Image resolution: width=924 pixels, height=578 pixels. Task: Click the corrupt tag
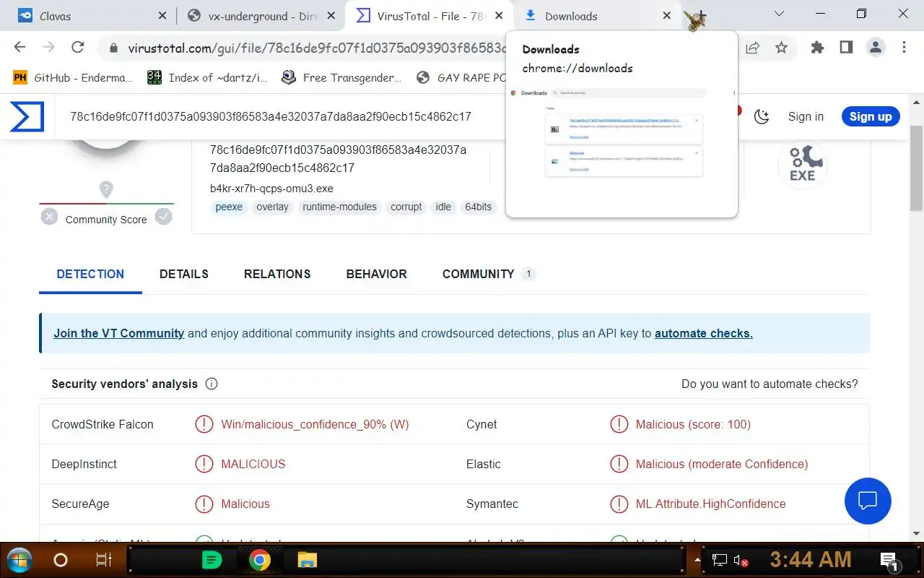tap(406, 207)
